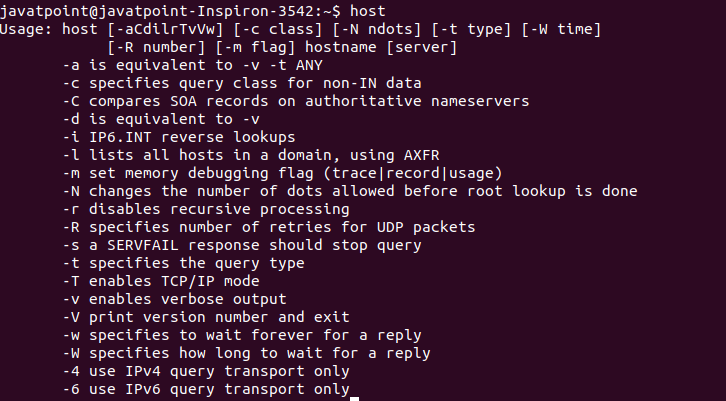Click the '-T enables TCP/IP mode' line

pos(161,282)
